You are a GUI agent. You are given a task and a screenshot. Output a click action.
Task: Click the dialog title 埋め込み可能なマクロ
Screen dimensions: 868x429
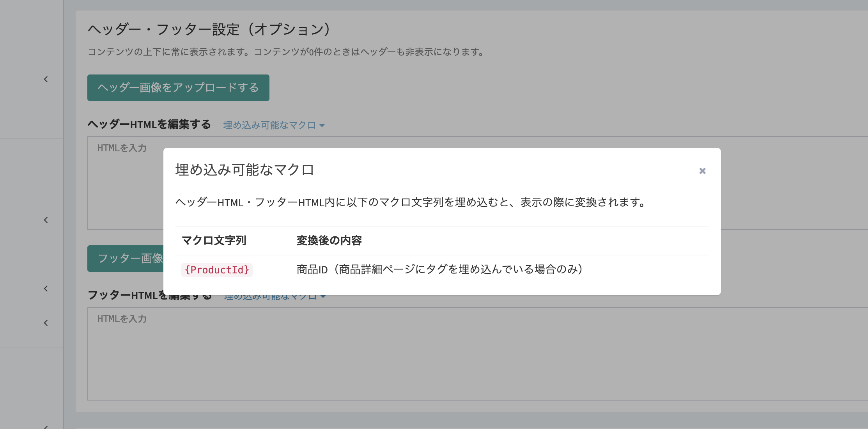[244, 170]
